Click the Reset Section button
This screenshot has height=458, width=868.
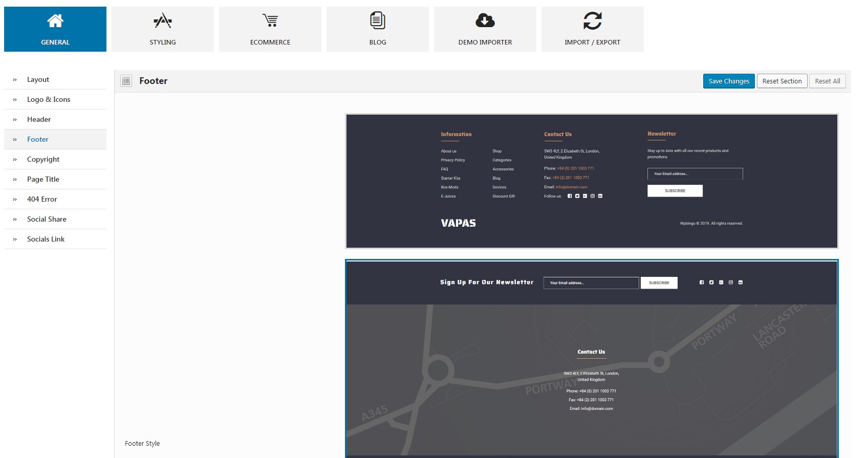click(782, 81)
